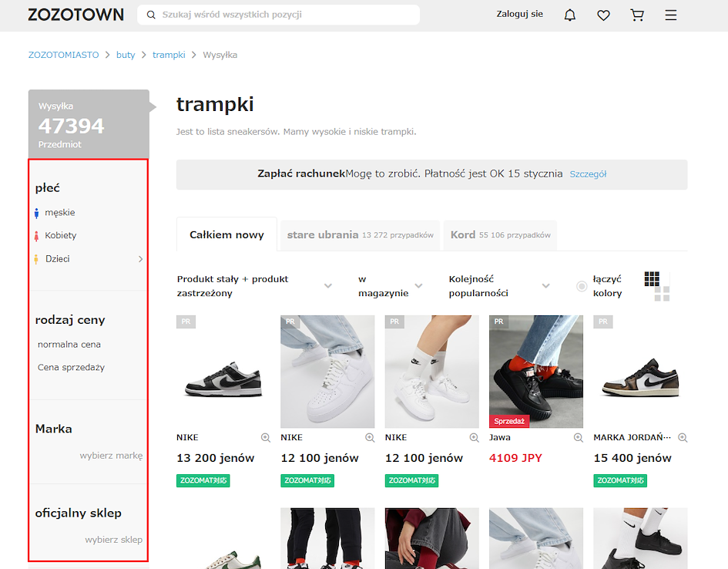
Task: Click the 4109 JPY sale price
Action: point(515,458)
